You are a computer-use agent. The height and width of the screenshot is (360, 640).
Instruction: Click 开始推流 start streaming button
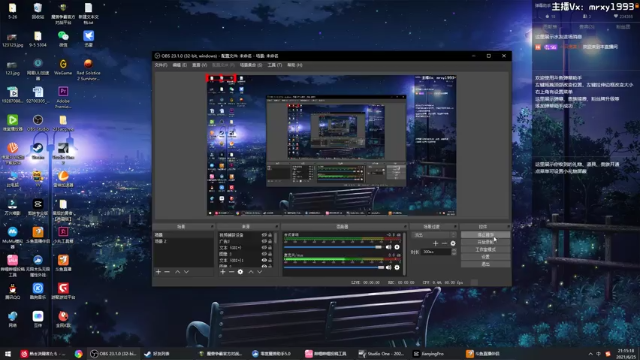click(x=485, y=235)
